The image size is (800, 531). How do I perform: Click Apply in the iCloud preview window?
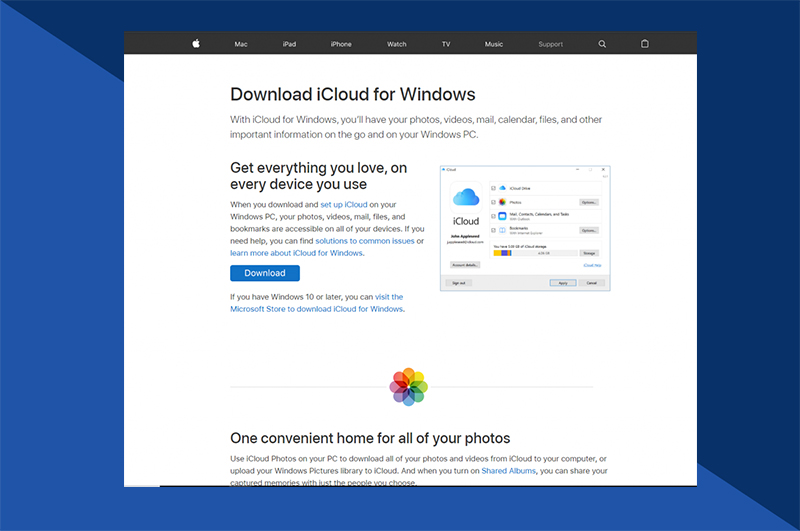coord(563,283)
